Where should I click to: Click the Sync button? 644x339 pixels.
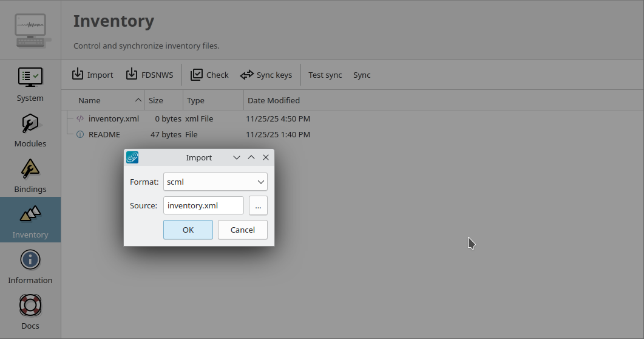362,75
